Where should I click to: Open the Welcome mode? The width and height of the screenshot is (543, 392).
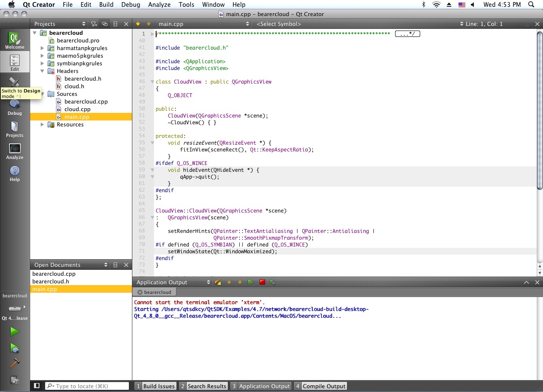[x=15, y=41]
